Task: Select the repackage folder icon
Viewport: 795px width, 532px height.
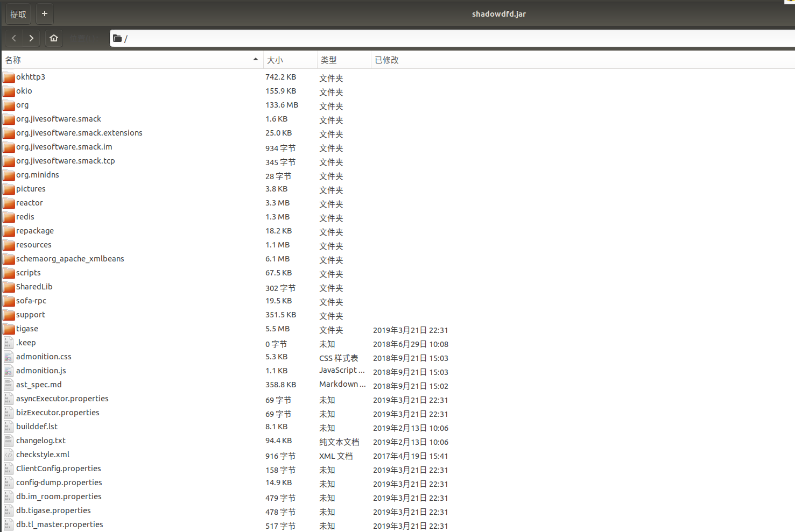Action: [9, 231]
